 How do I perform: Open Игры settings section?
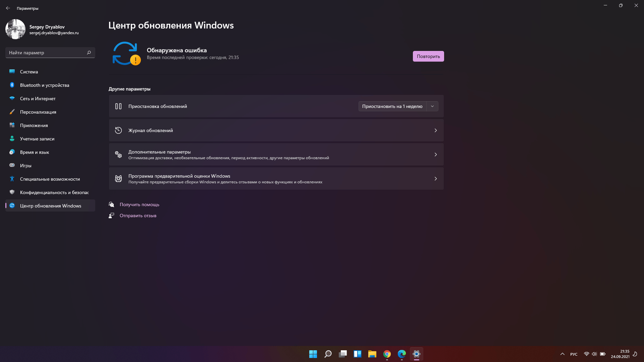tap(50, 166)
